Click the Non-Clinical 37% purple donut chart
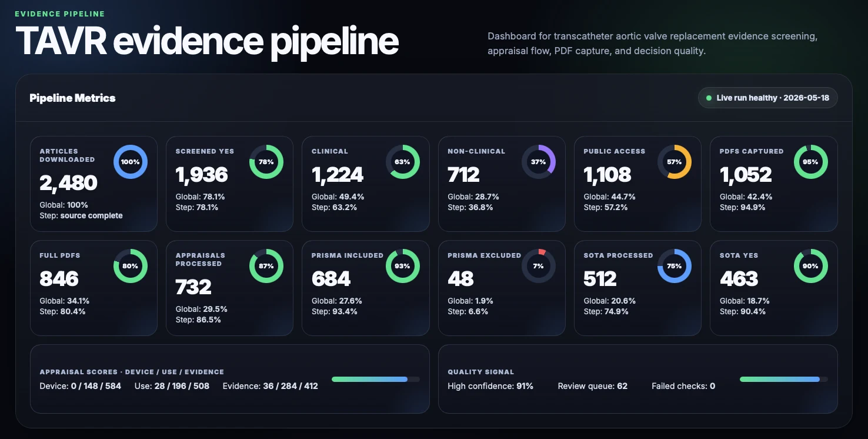 (x=539, y=162)
